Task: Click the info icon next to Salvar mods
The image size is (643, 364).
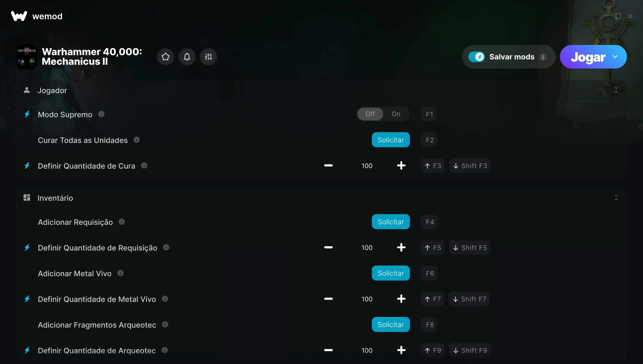Action: (543, 57)
